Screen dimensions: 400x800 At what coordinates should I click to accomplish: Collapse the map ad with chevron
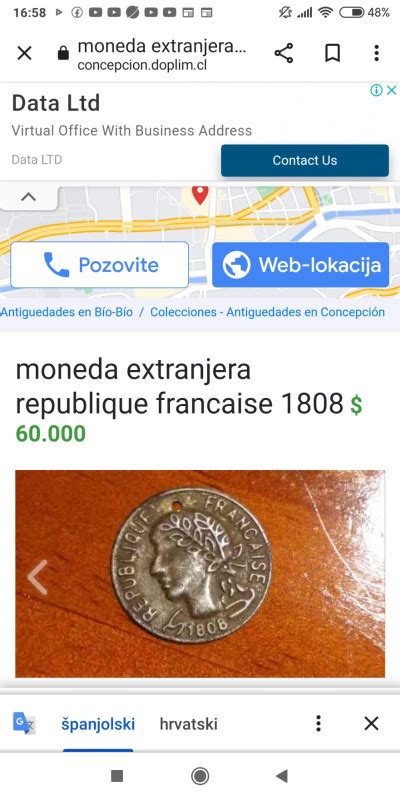(x=29, y=197)
